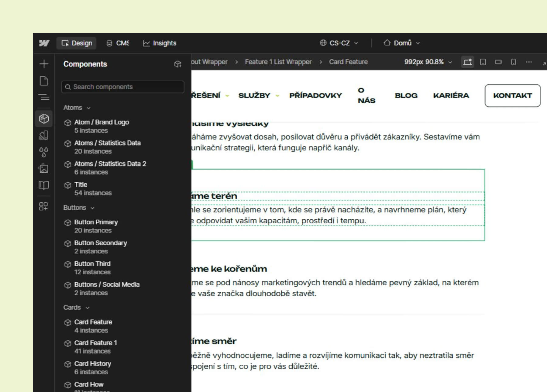Collapse the Atoms group
This screenshot has height=392, width=547.
(77, 108)
